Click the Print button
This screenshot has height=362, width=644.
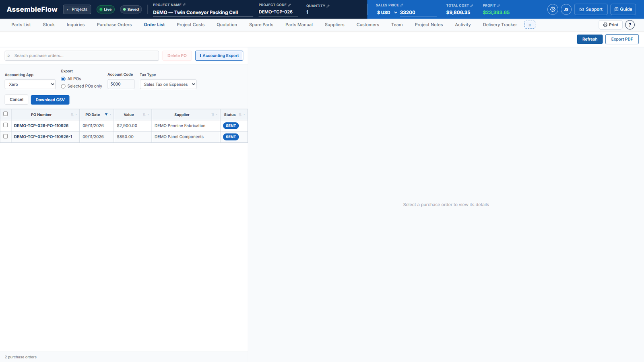point(611,25)
